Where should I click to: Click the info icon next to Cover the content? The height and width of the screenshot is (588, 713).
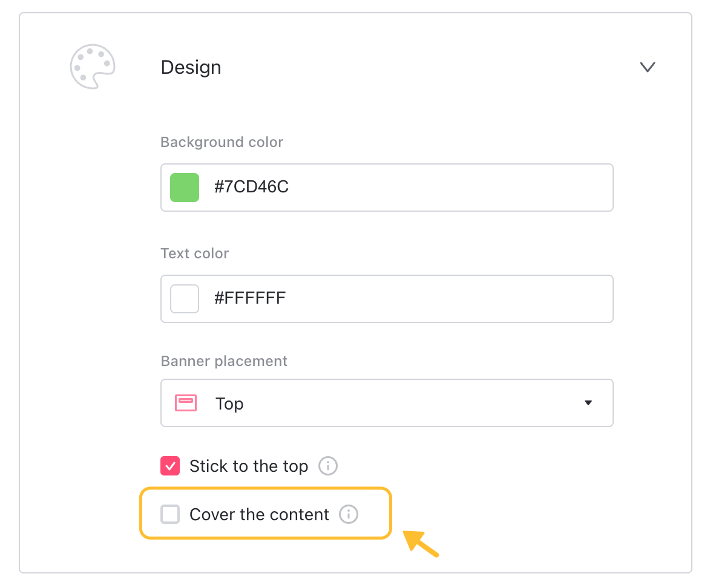point(348,514)
